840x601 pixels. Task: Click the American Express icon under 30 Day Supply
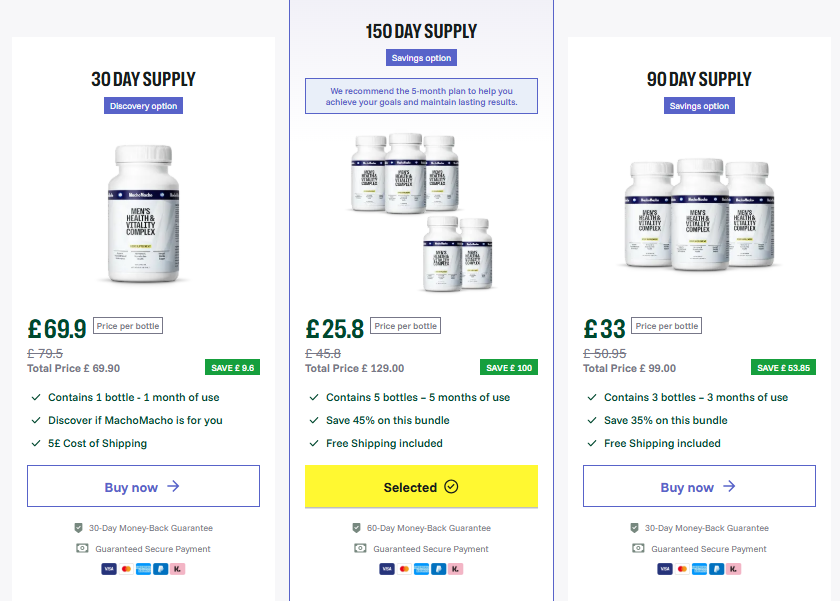pos(143,569)
